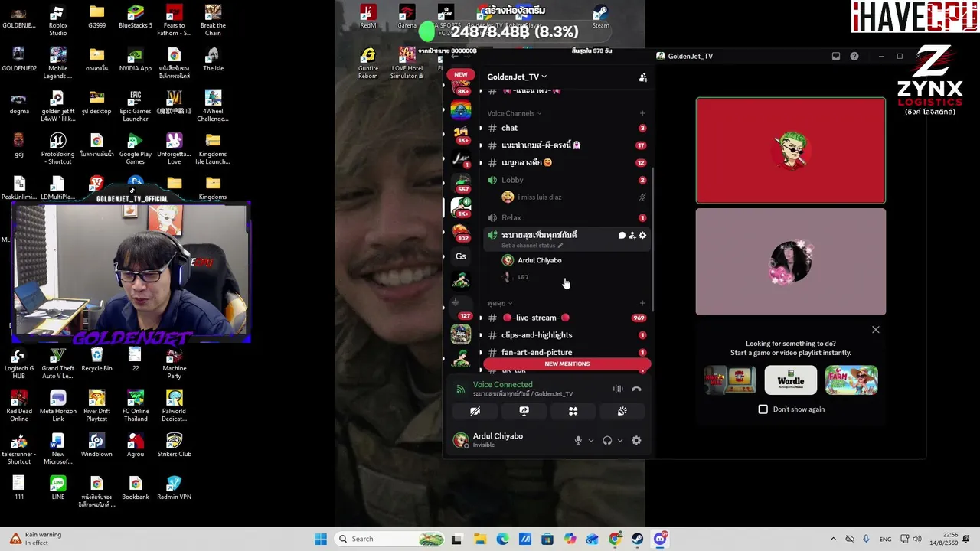Open the GoldenJet_TV server dropdown menu

(517, 77)
